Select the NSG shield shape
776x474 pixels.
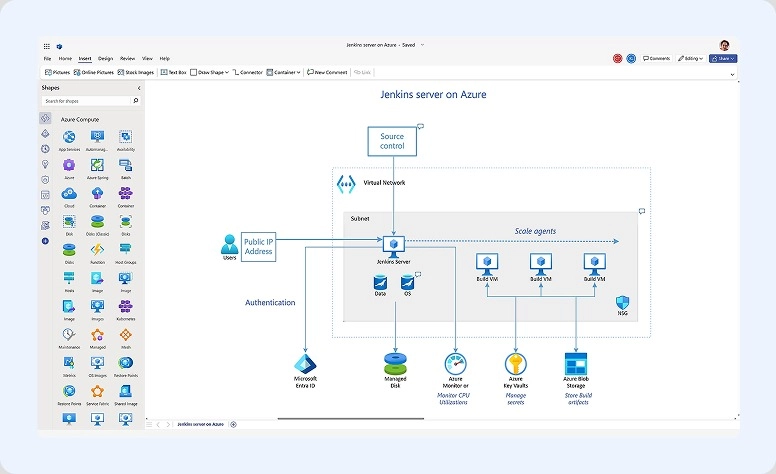tap(622, 305)
